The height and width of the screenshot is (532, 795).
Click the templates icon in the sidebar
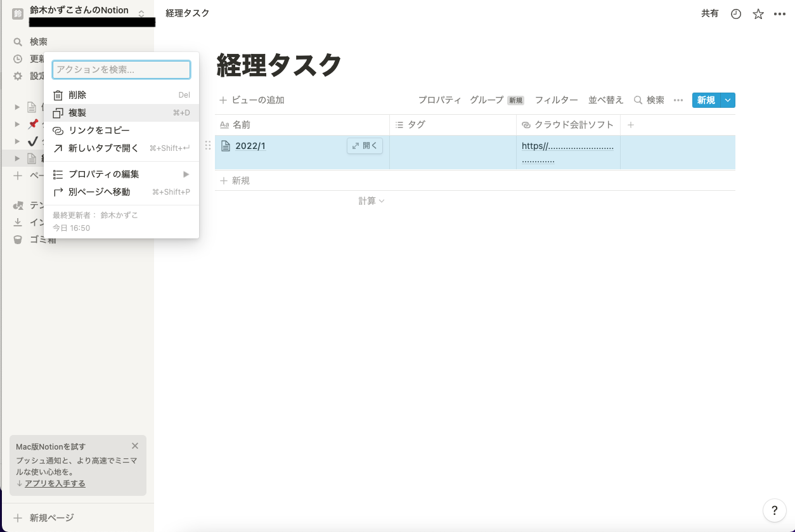(x=18, y=205)
